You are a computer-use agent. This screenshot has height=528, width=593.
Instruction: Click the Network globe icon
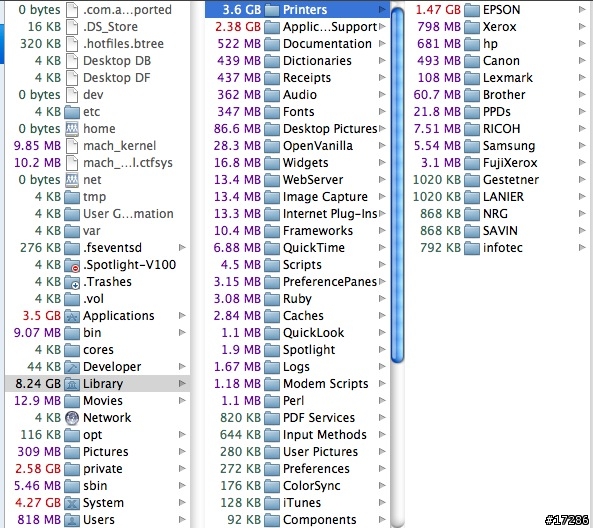tap(72, 418)
